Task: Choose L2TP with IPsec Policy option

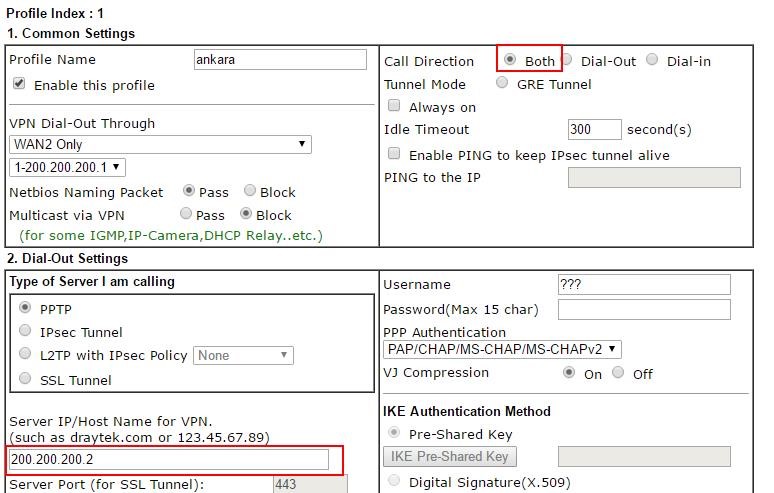Action: 25,354
